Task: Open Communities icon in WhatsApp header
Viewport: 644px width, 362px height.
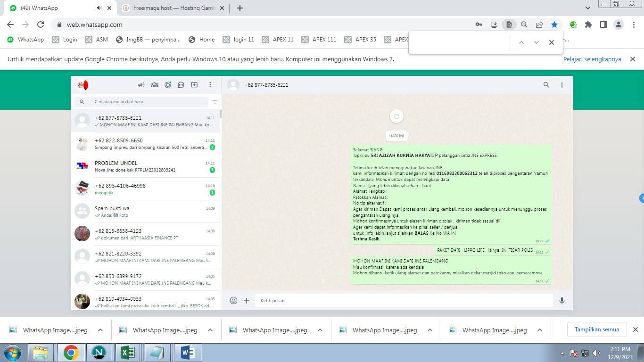Action: point(154,85)
